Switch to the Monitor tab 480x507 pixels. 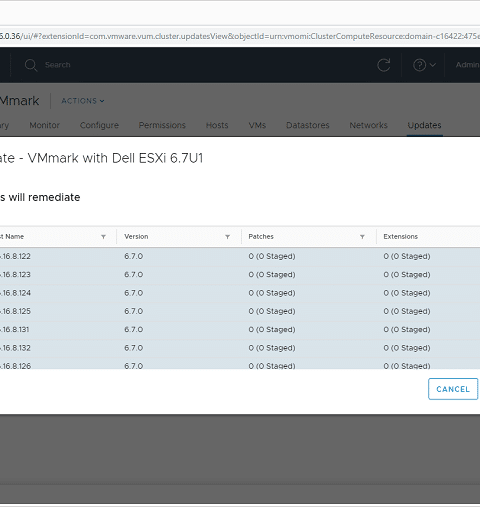click(44, 125)
